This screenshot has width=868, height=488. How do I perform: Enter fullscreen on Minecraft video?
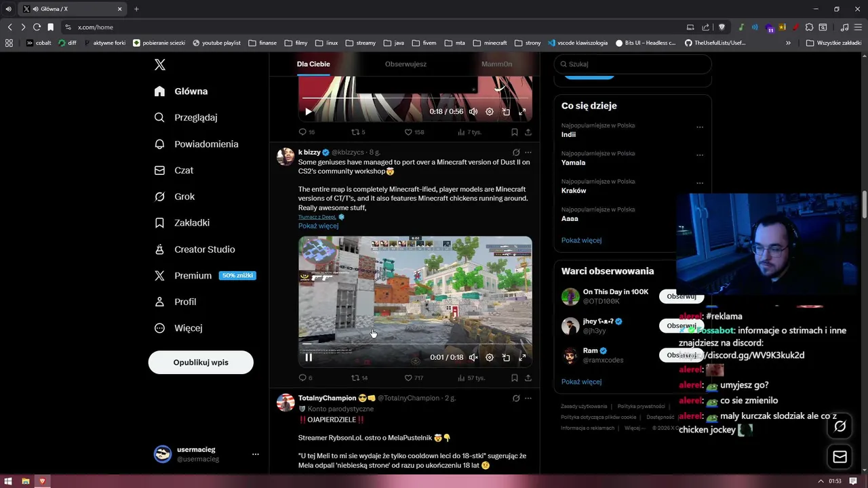coord(522,357)
